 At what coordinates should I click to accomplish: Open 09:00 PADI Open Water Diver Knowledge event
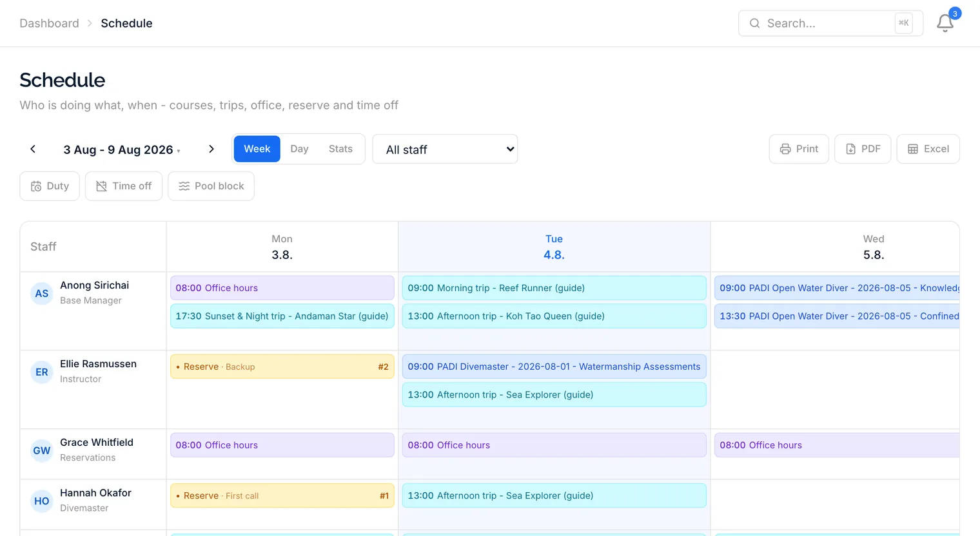[837, 288]
